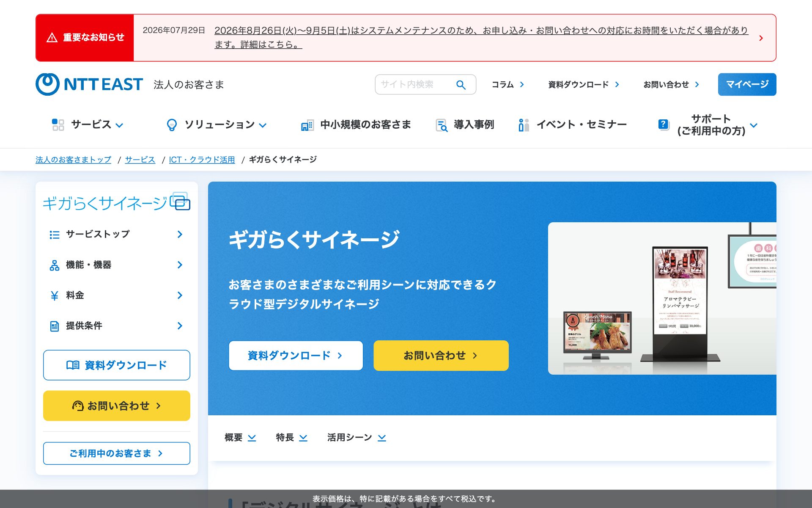
Task: Click the signage product image in hero
Action: [x=662, y=298]
